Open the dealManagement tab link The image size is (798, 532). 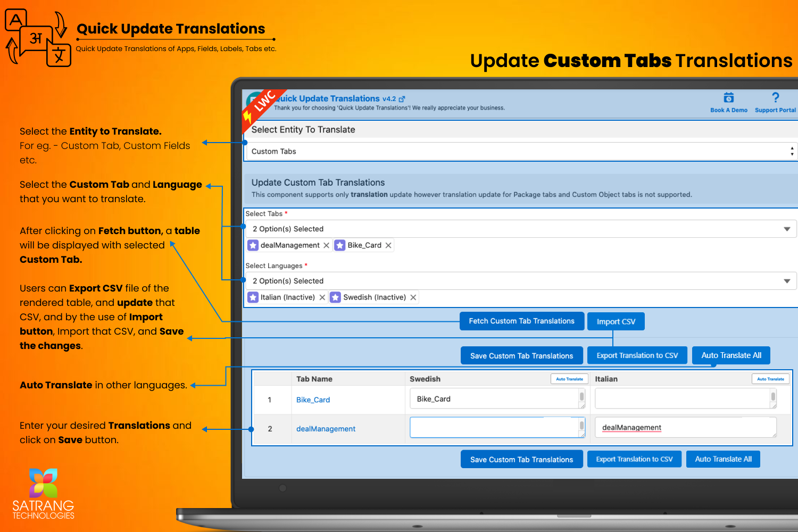326,429
